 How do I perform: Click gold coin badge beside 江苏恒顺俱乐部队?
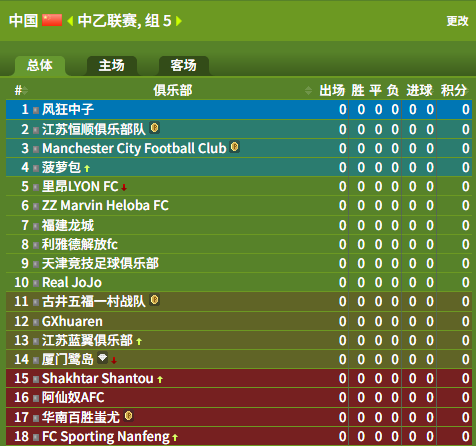(154, 128)
